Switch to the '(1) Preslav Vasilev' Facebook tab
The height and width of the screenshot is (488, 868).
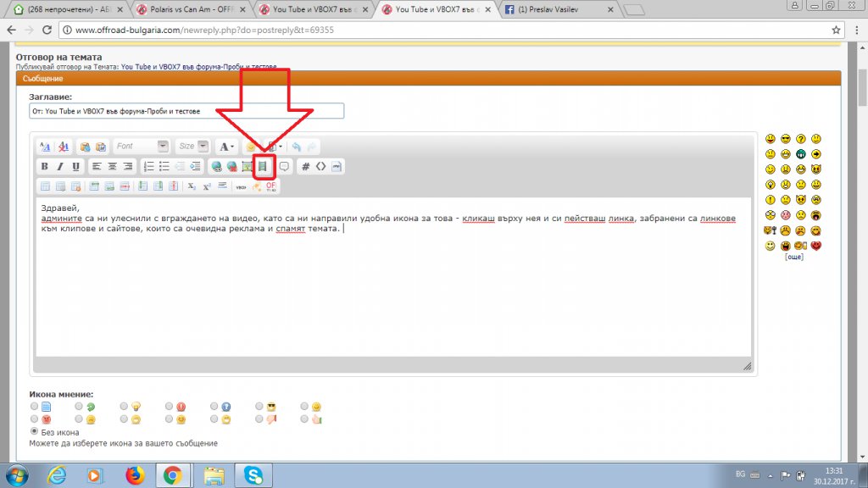[x=559, y=9]
